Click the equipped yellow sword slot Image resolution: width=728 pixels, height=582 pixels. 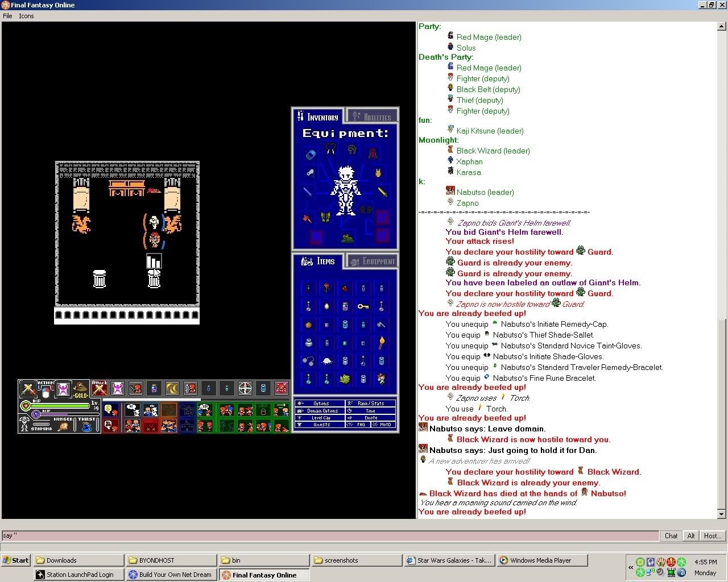click(383, 192)
